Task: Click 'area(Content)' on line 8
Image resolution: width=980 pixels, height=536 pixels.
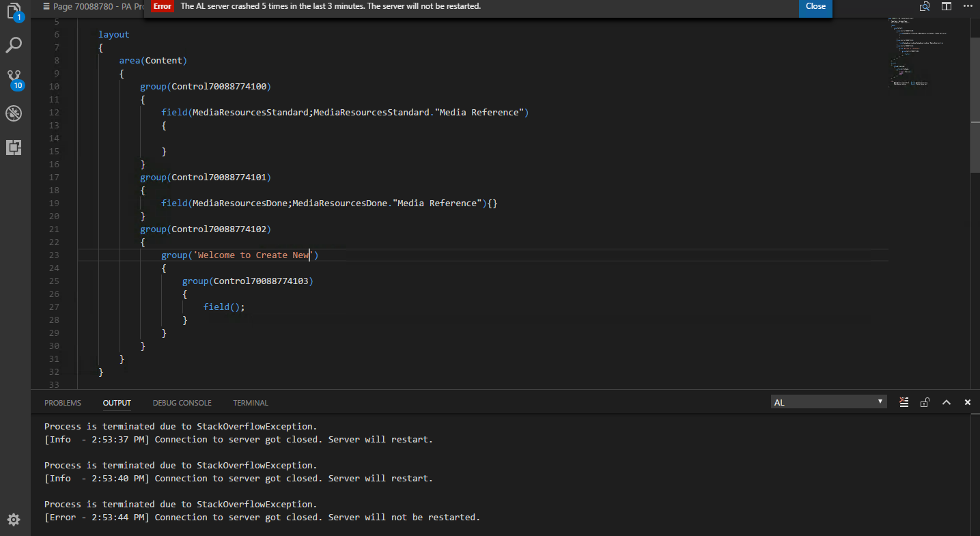Action: click(x=153, y=61)
